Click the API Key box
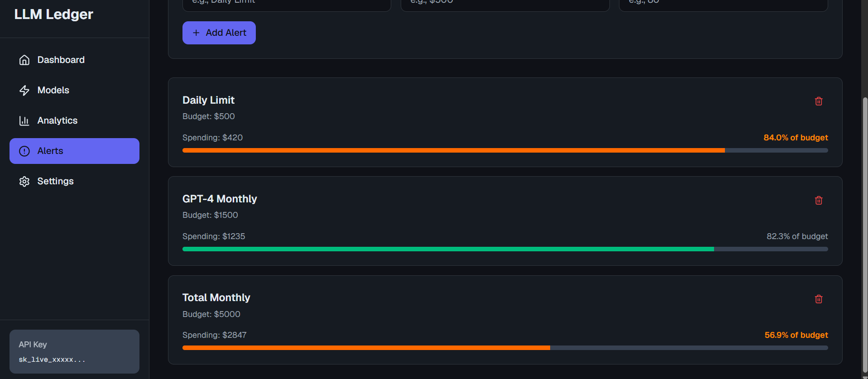 pyautogui.click(x=74, y=351)
